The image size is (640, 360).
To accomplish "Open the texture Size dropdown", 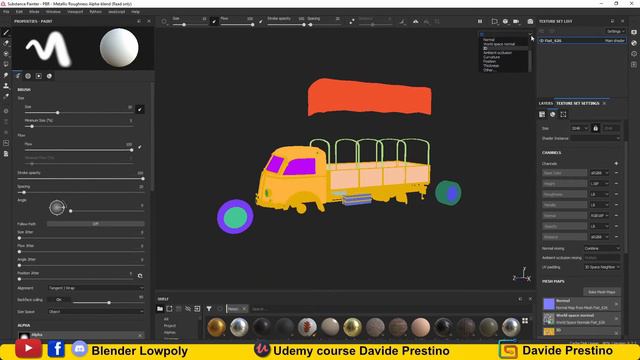I will pos(580,128).
